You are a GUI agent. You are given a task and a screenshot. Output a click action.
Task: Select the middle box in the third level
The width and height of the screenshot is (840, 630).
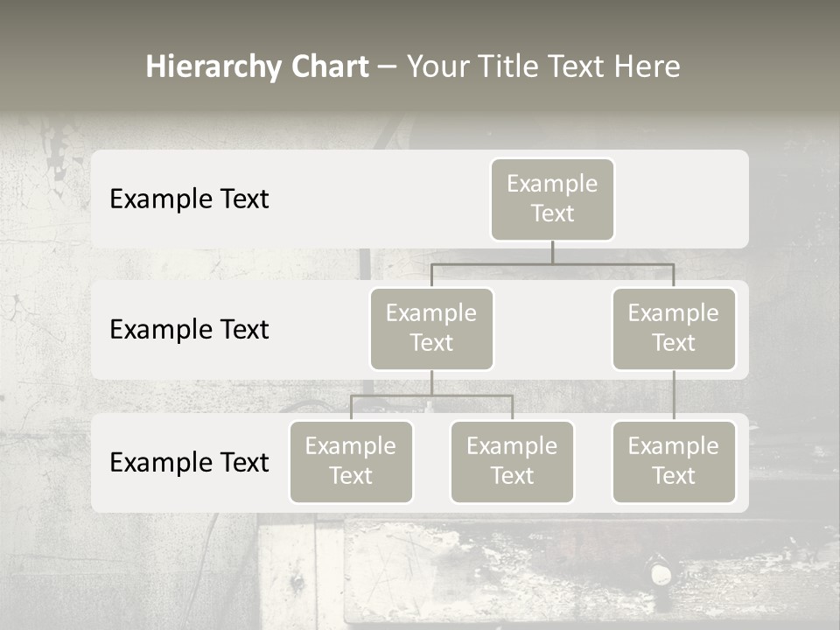tap(512, 461)
